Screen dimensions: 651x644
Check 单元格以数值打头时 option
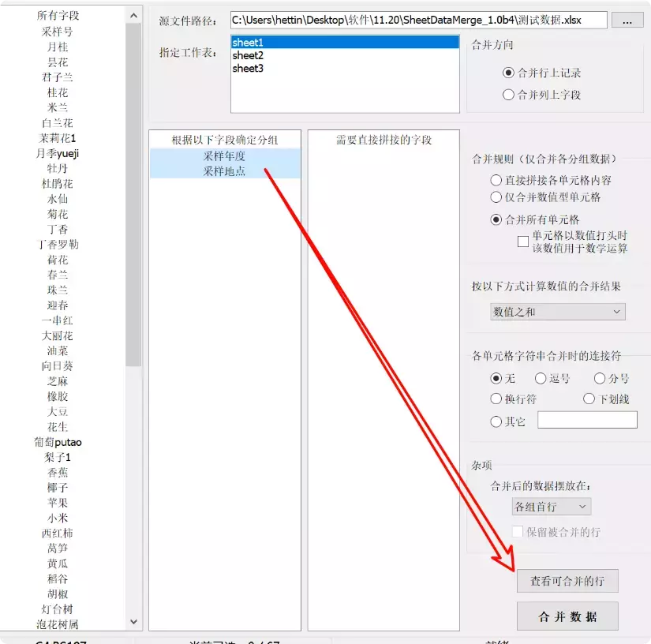(x=523, y=241)
